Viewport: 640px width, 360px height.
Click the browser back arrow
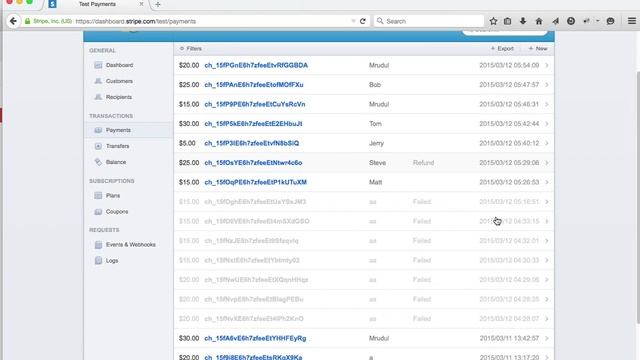pos(13,21)
